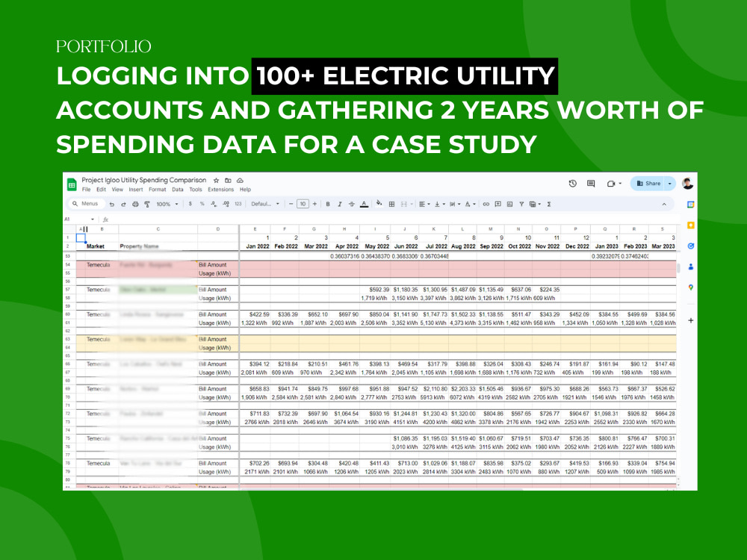
Task: Insert a chart
Action: (x=509, y=205)
